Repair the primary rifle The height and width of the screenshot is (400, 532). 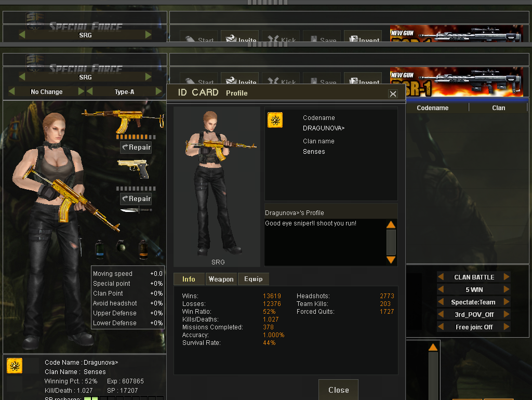coord(136,147)
